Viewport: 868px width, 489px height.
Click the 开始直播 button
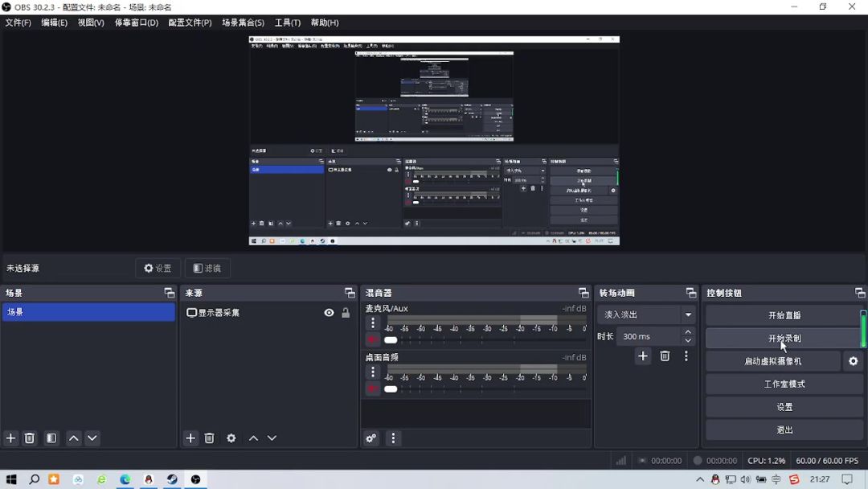point(784,315)
